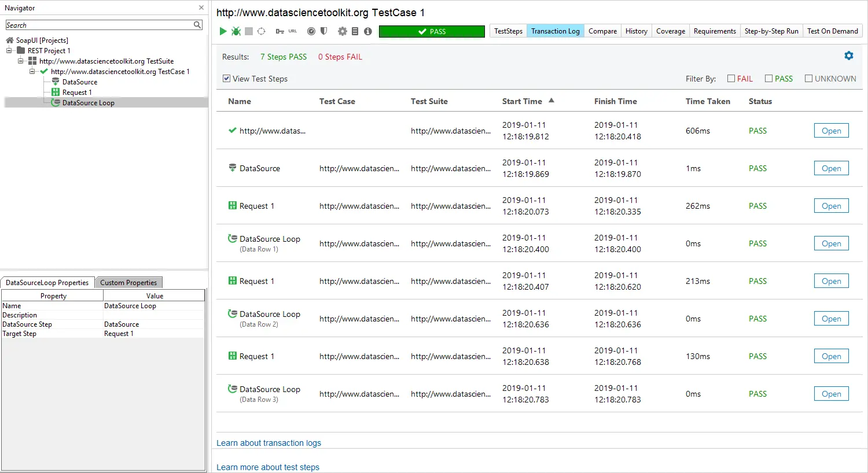Run the test case with the play icon

223,31
